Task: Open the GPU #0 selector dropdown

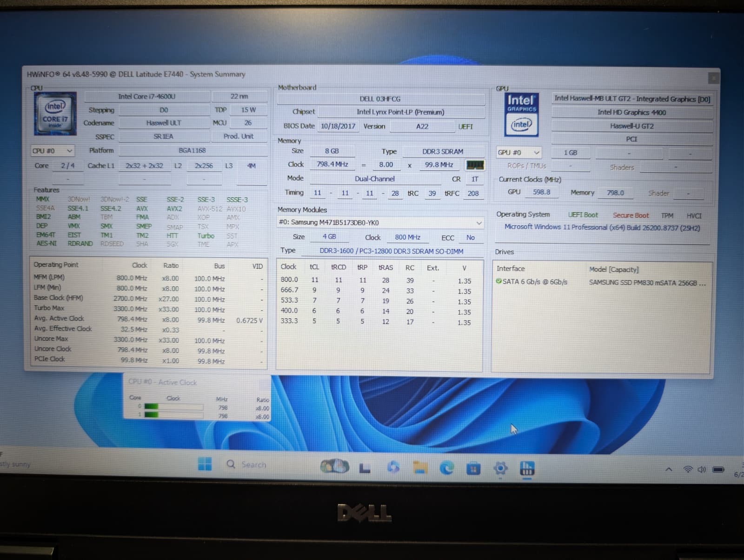Action: coord(519,152)
